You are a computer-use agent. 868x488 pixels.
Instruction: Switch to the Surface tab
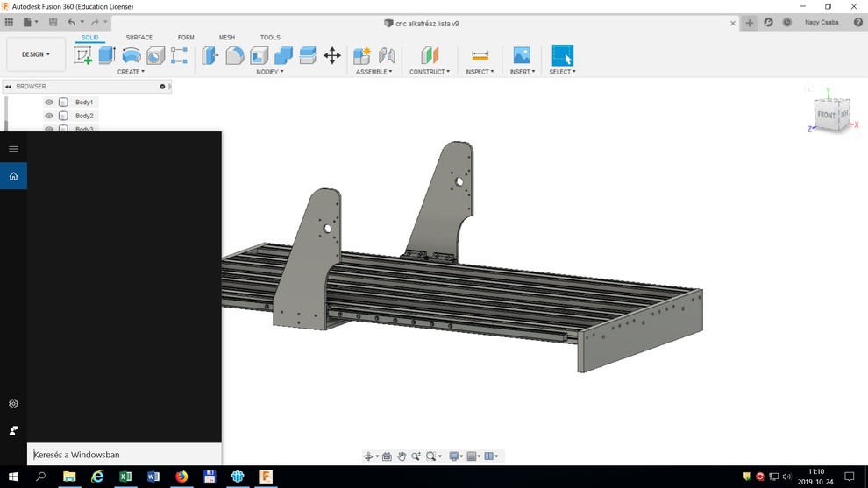[x=139, y=38]
